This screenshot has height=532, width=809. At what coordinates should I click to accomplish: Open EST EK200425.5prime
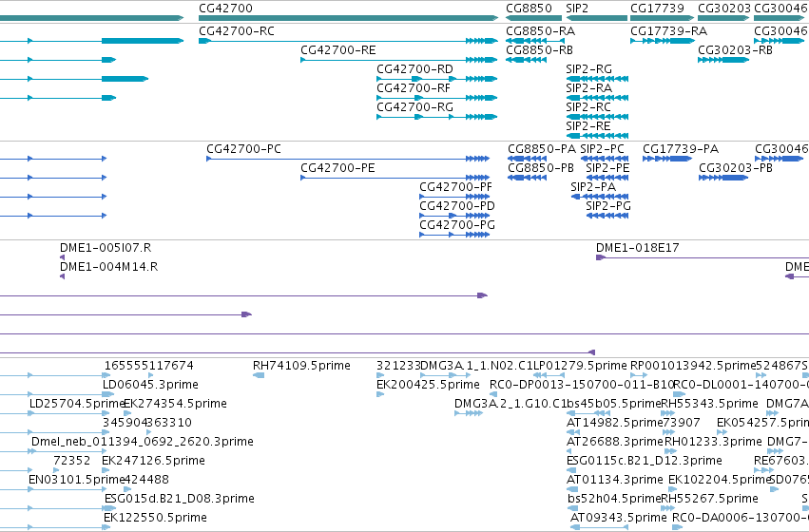click(380, 394)
